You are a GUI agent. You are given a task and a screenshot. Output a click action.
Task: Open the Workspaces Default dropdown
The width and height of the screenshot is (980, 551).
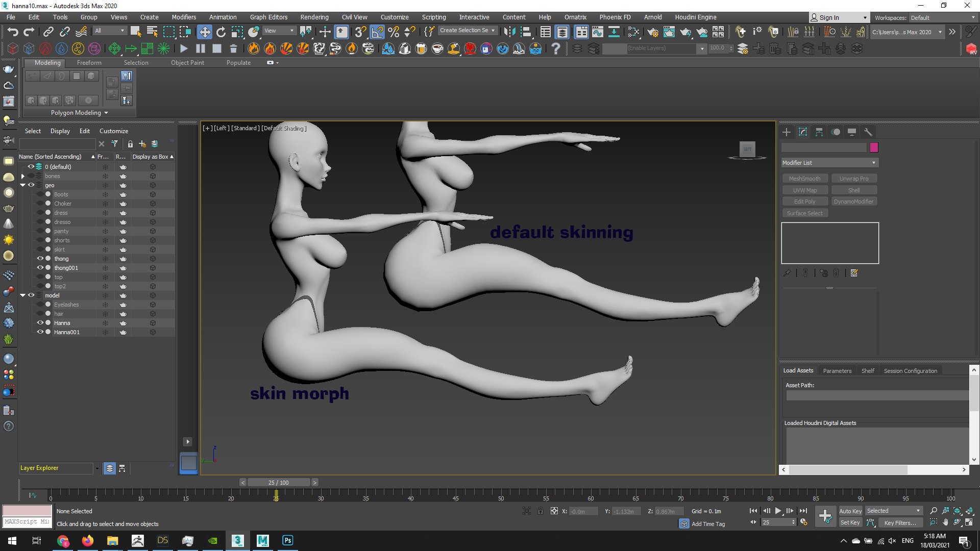point(943,18)
